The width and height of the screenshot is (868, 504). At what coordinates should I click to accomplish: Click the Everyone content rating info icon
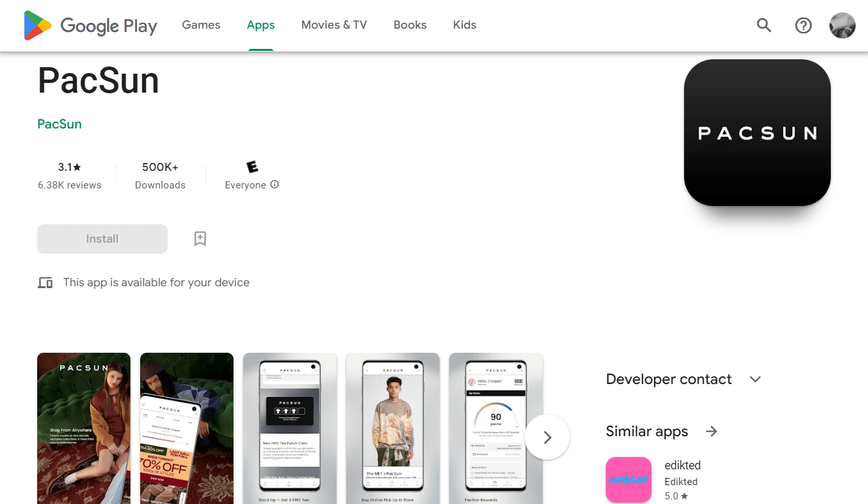click(275, 185)
